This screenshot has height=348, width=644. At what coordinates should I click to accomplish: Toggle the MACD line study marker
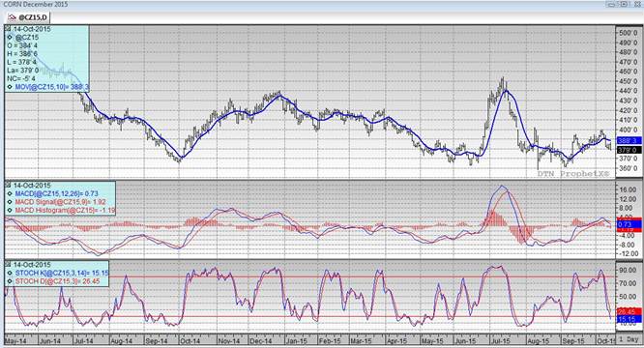(11, 193)
